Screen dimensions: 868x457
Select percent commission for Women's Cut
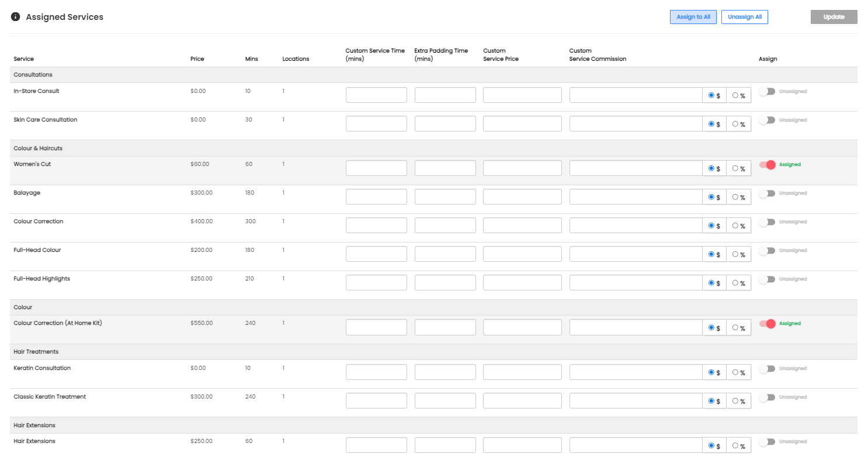(735, 168)
